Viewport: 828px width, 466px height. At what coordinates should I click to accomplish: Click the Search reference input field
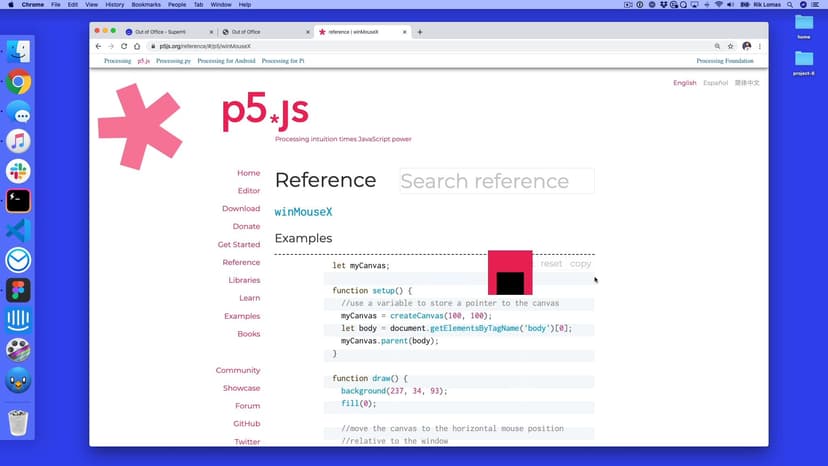click(496, 181)
